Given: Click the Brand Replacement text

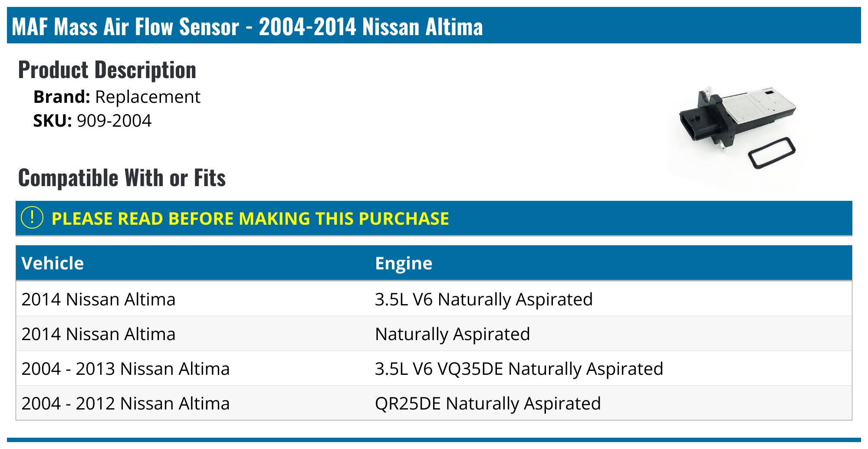Looking at the screenshot, I should coord(117,97).
